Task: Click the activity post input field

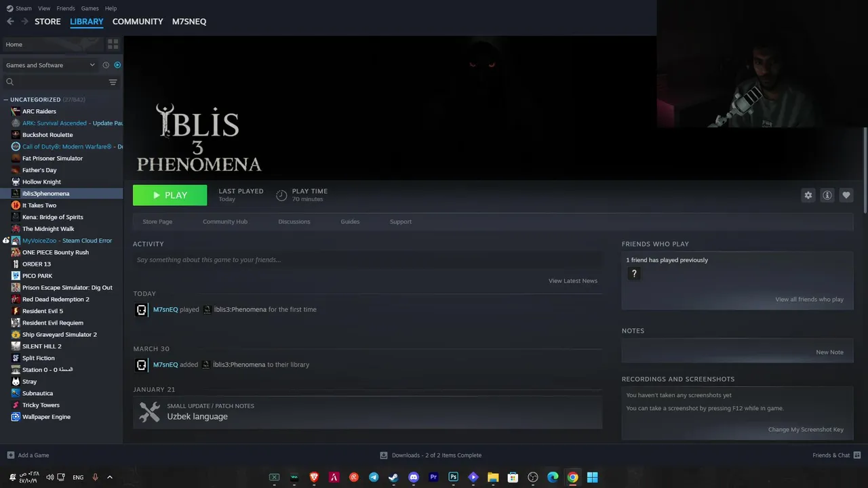Action: 368,260
